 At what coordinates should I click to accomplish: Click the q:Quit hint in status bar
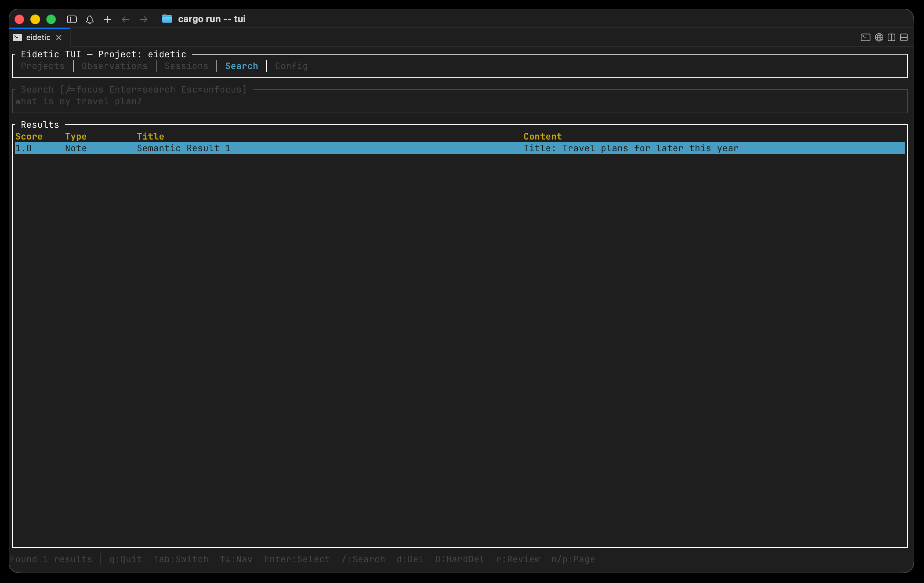coord(126,559)
